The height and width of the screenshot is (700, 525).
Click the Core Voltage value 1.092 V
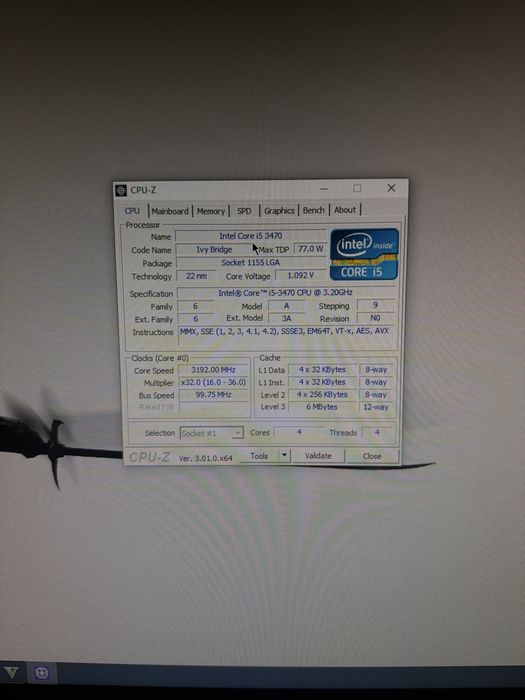coord(300,275)
